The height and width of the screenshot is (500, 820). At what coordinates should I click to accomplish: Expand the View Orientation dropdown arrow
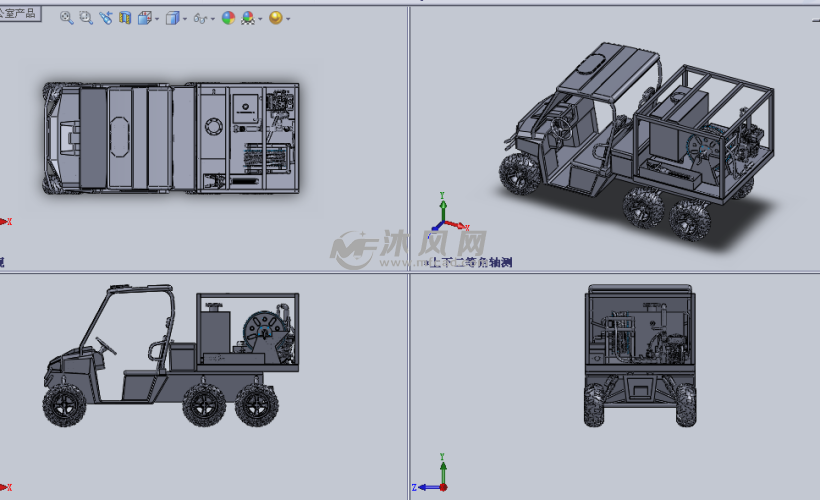click(156, 19)
